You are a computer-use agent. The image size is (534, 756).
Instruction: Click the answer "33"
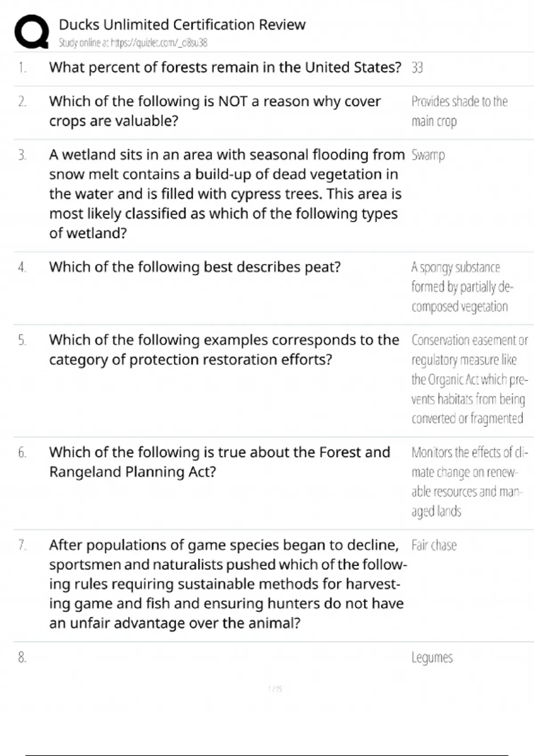(417, 68)
